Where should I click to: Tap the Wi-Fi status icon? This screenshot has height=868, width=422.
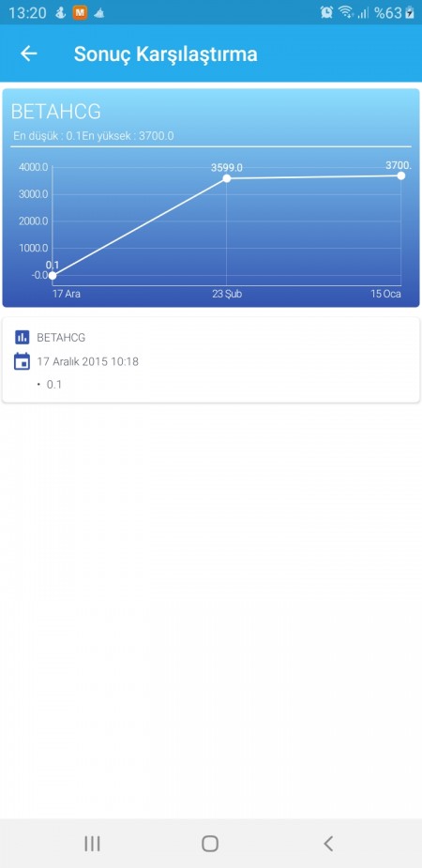[346, 12]
